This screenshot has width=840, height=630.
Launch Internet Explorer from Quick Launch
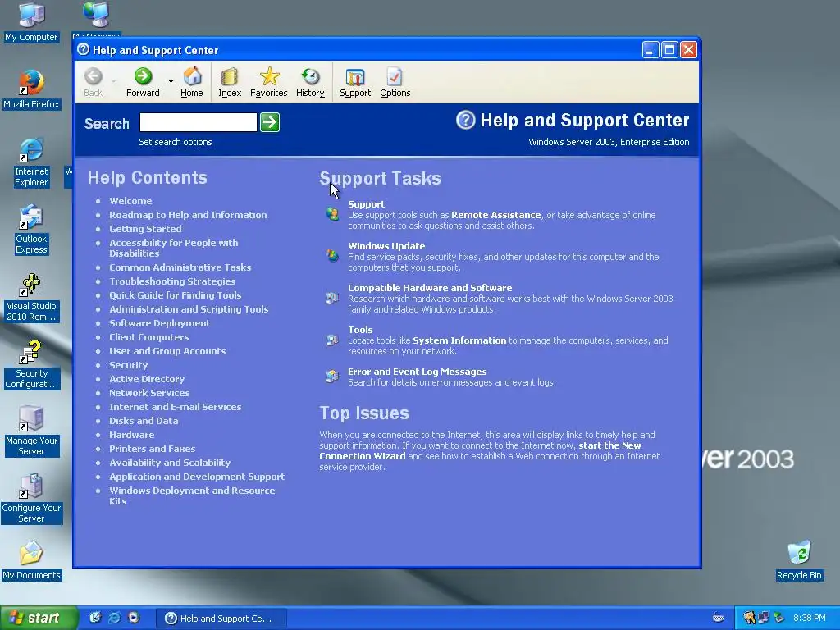[x=114, y=618]
